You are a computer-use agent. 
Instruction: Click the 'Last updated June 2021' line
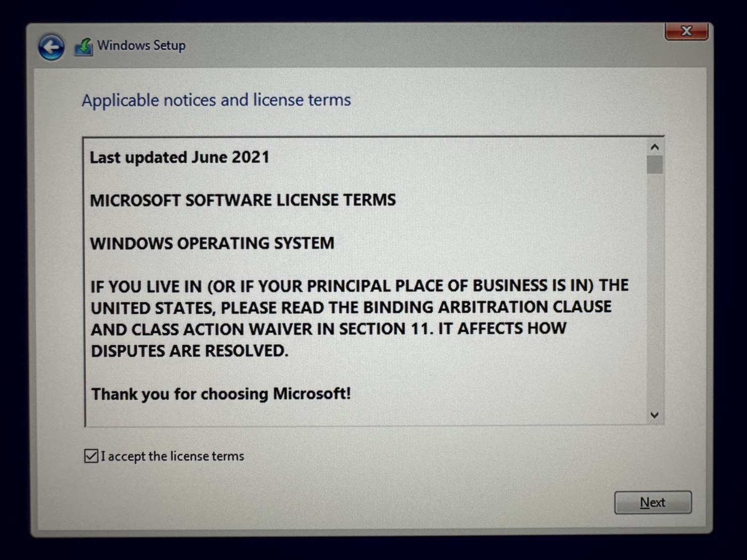180,157
